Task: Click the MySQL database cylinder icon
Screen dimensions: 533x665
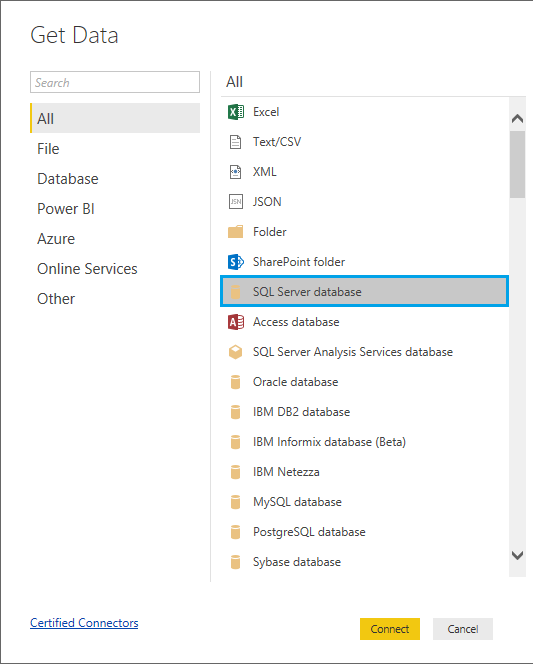Action: (x=235, y=502)
